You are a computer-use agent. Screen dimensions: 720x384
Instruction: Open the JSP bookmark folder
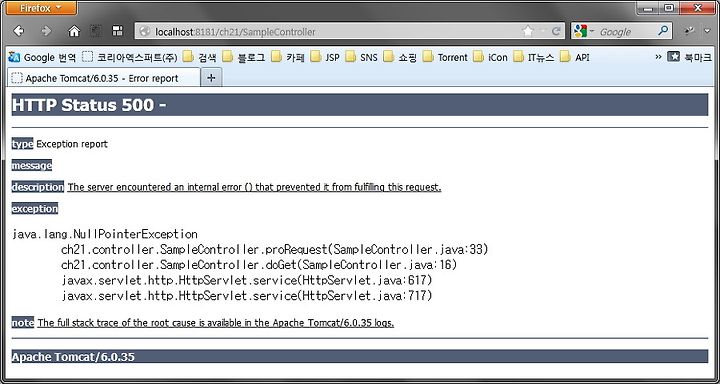[325, 57]
